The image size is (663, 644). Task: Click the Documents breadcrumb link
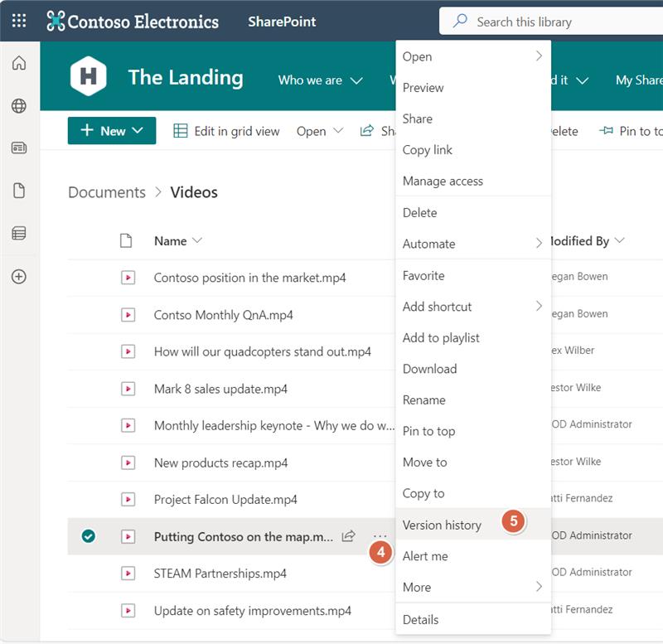(x=107, y=192)
